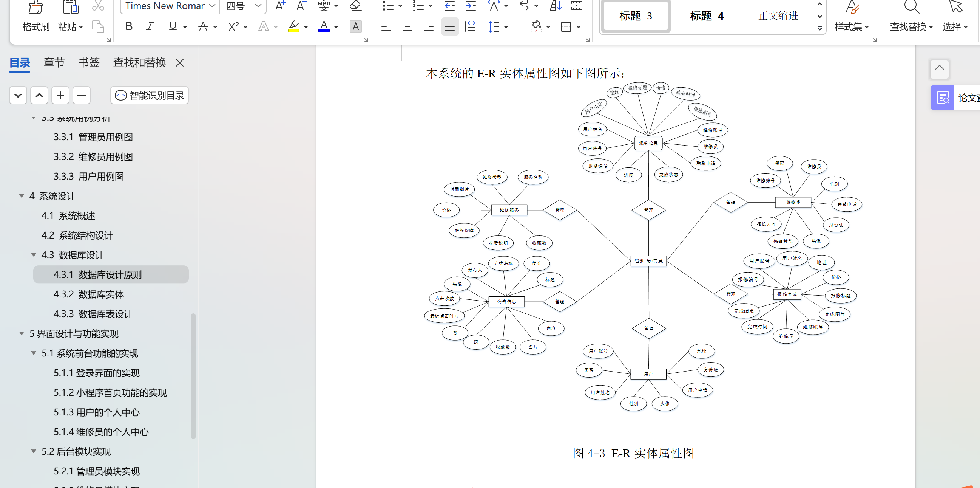Click the 智能识别目录 button
The image size is (980, 488).
pyautogui.click(x=150, y=95)
